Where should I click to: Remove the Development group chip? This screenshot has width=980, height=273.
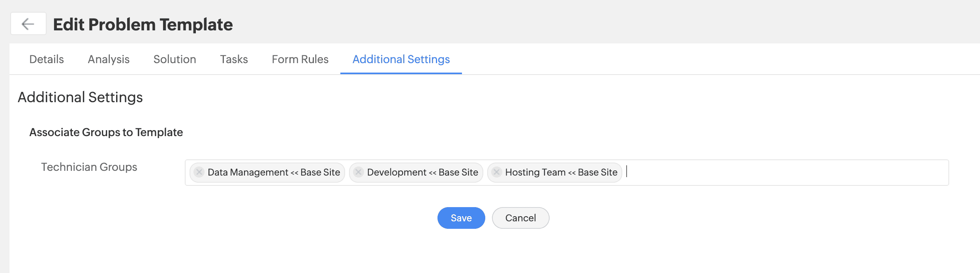[359, 172]
